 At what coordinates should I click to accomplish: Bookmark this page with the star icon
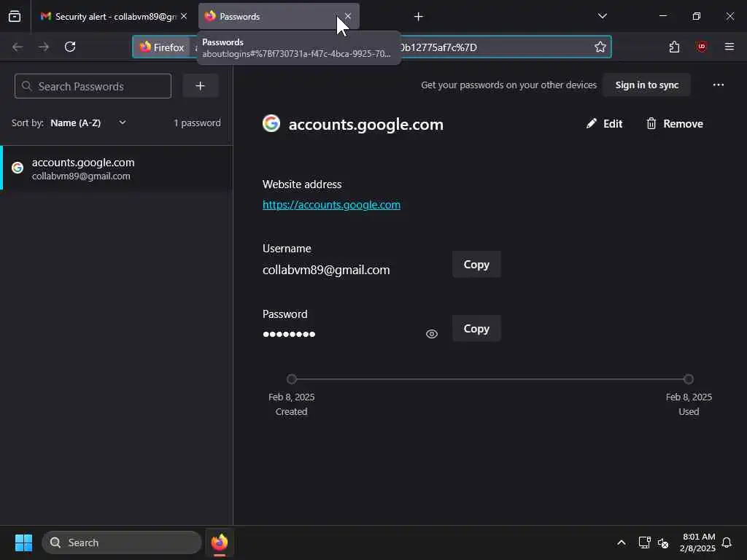tap(600, 47)
